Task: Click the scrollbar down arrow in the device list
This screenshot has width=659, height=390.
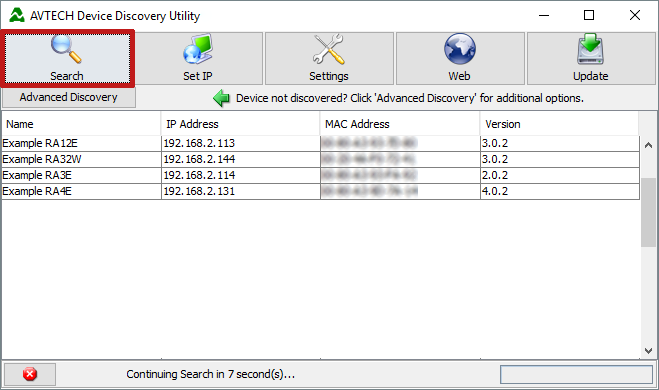Action: point(648,350)
